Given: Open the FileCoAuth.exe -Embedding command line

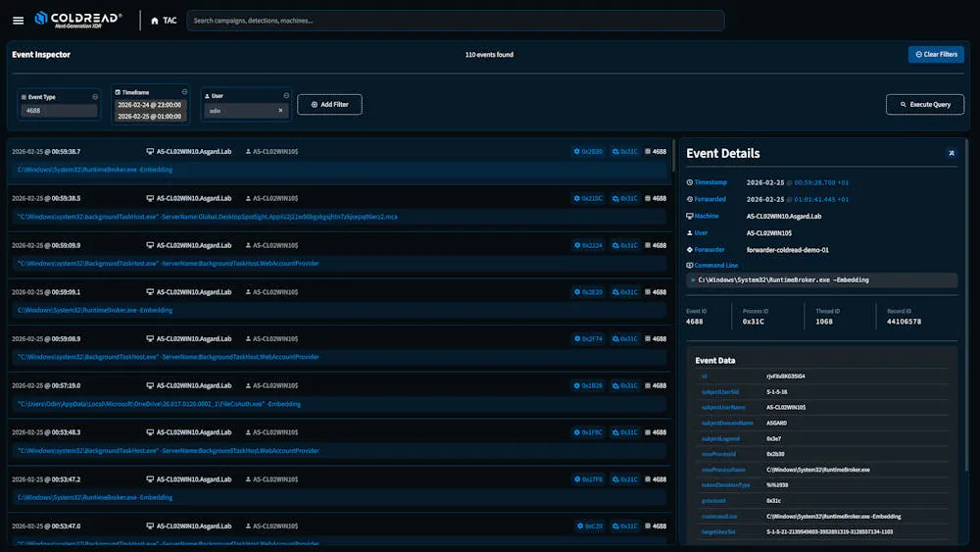Looking at the screenshot, I should pyautogui.click(x=339, y=404).
